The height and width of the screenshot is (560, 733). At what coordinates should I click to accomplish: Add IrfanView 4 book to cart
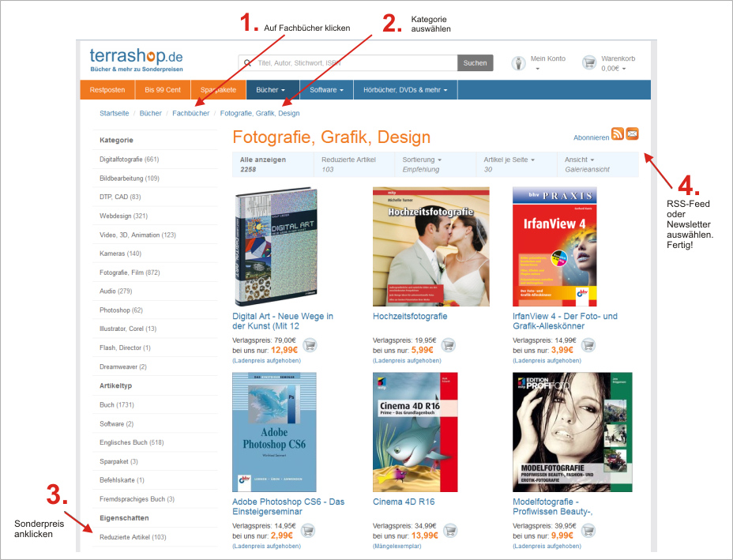[x=588, y=345]
